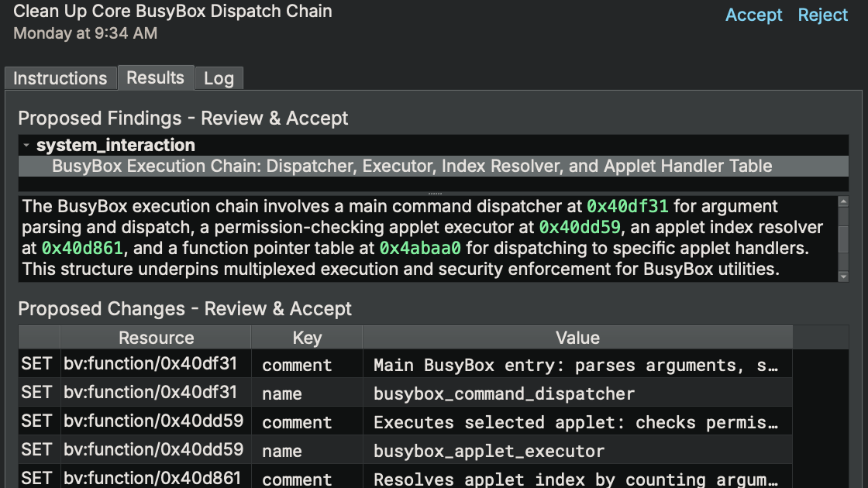Reject the proposed analysis results
Viewport: 868px width, 488px height.
(823, 15)
